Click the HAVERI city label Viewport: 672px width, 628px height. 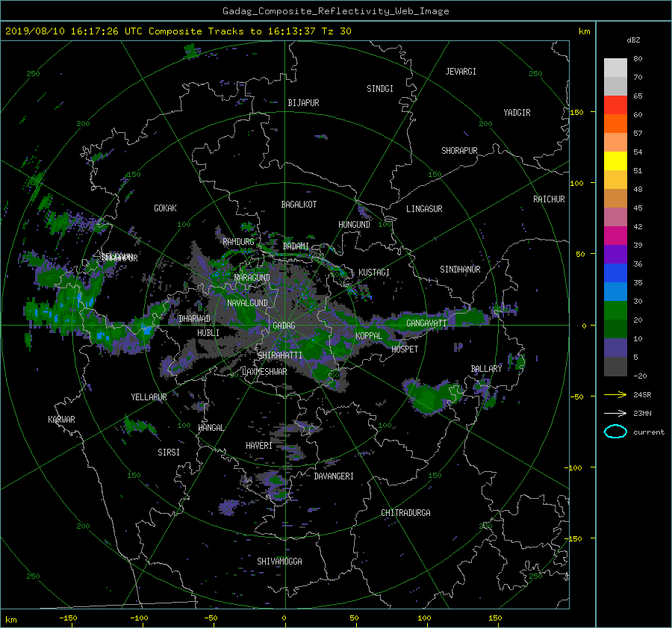[259, 446]
